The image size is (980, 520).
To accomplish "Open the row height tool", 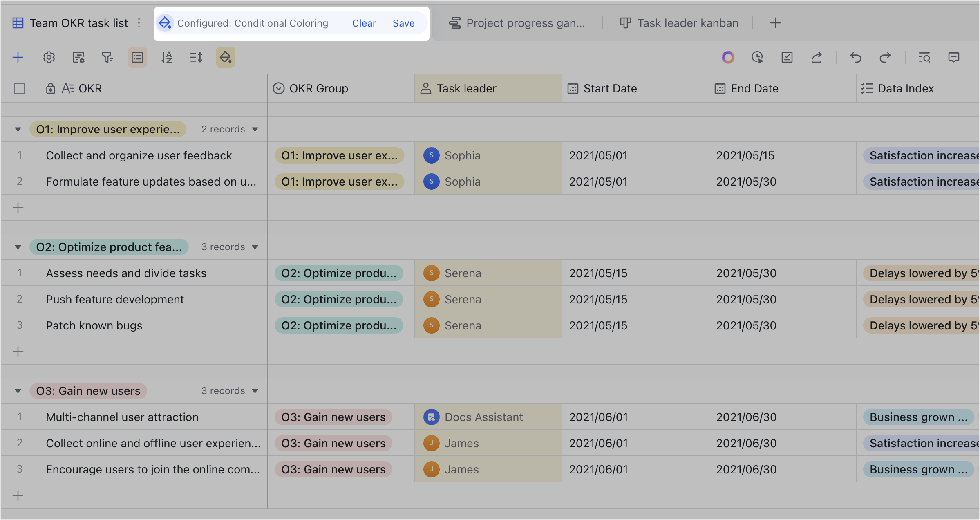I will pyautogui.click(x=196, y=57).
